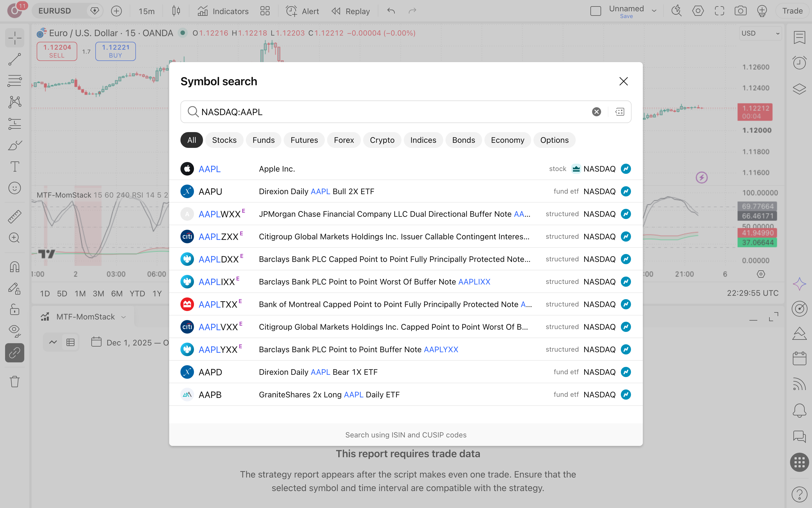This screenshot has height=508, width=812.
Task: Hide all drawings with the eye icon
Action: pyautogui.click(x=15, y=331)
